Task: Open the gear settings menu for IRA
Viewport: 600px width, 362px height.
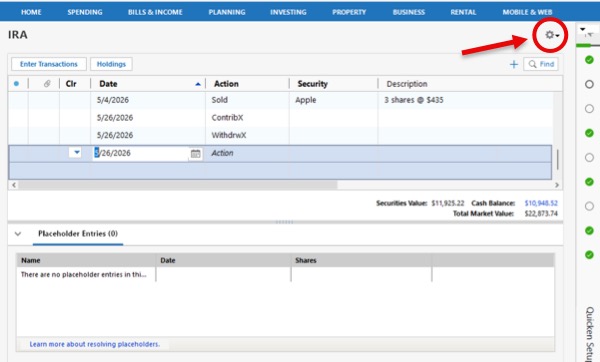Action: click(x=551, y=35)
